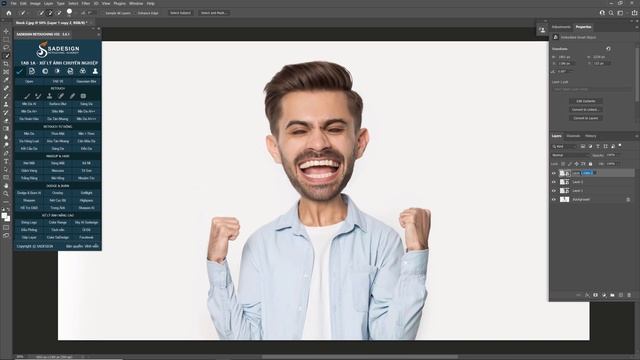Image resolution: width=640 pixels, height=360 pixels.
Task: Click the create new layer icon
Action: coord(621,295)
